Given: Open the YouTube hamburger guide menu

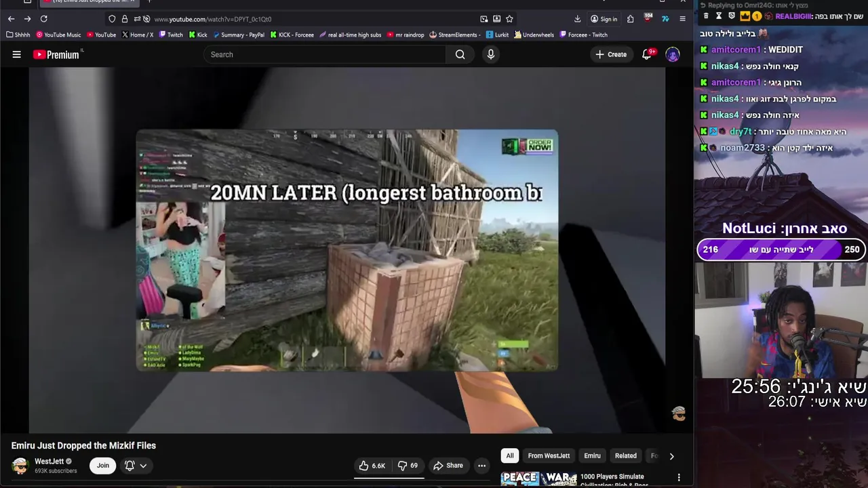Looking at the screenshot, I should pos(16,54).
